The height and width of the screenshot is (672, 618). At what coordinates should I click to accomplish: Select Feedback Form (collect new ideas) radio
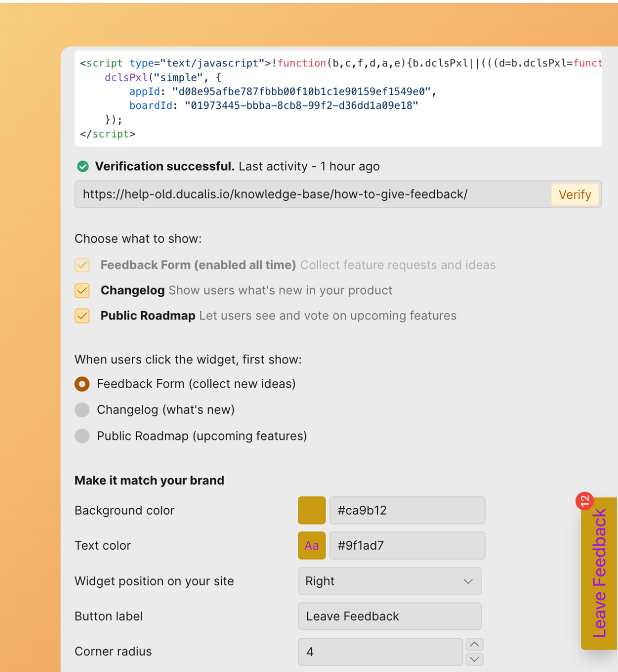pyautogui.click(x=82, y=384)
